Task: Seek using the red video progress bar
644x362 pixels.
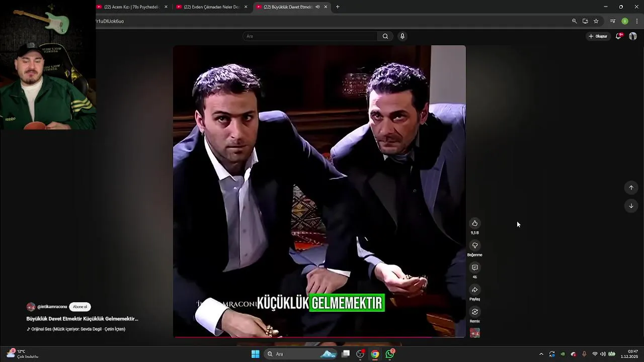Action: click(x=319, y=337)
